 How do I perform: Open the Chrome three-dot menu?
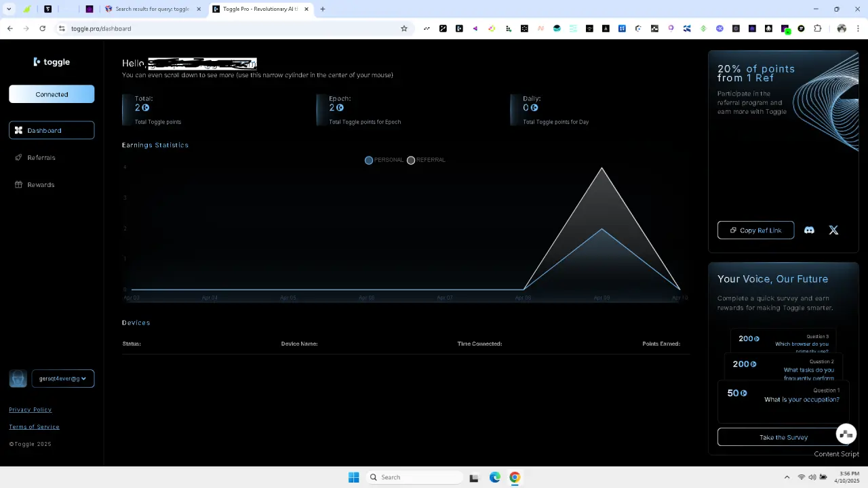(x=858, y=28)
